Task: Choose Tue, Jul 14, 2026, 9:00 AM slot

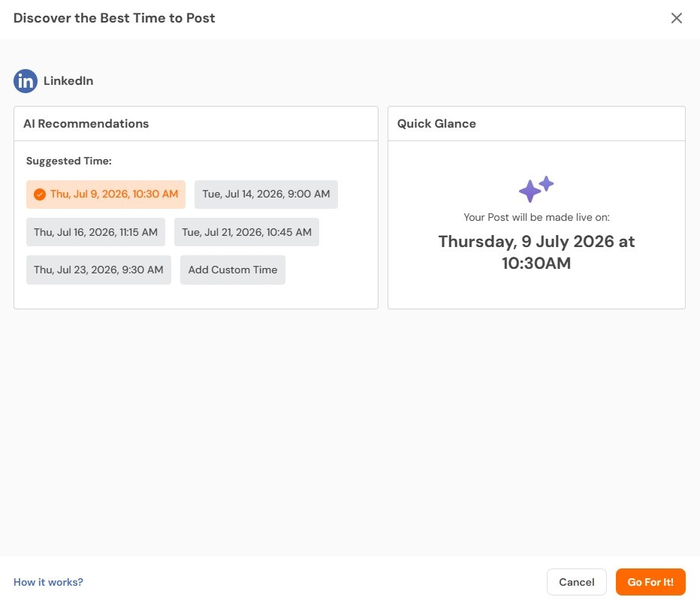Action: (x=266, y=194)
